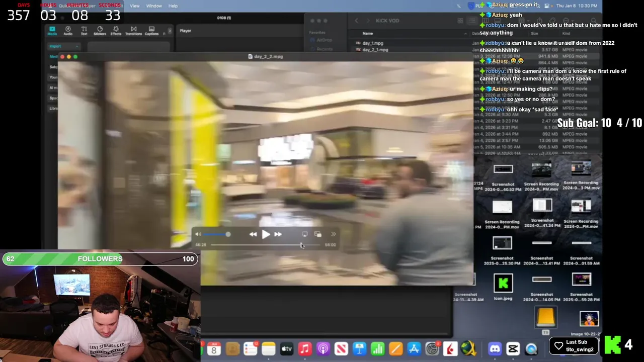
Task: Open the Media tab in CapCut
Action: pos(52,31)
